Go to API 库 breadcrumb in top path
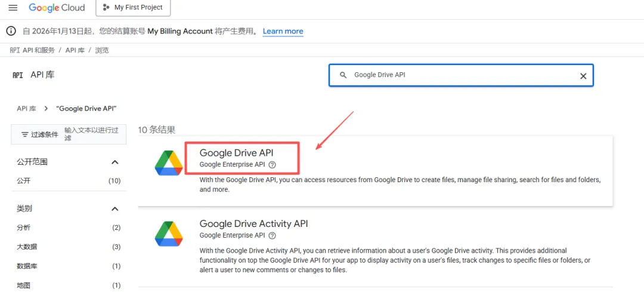Screen dimensions: 644x292 (75, 50)
